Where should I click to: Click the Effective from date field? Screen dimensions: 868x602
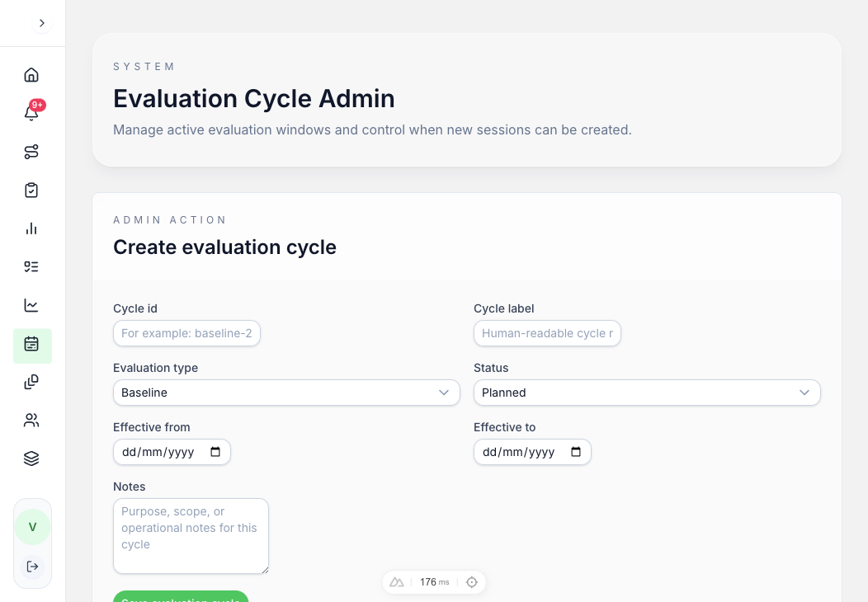point(172,452)
